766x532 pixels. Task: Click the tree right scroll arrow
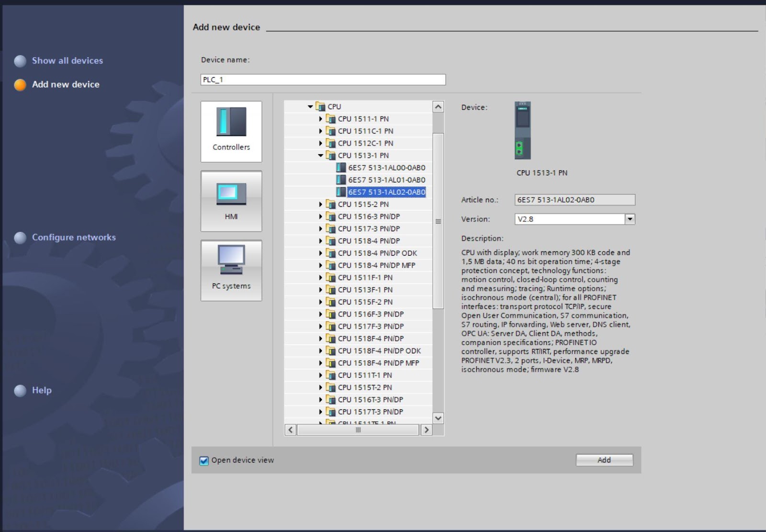(x=426, y=430)
